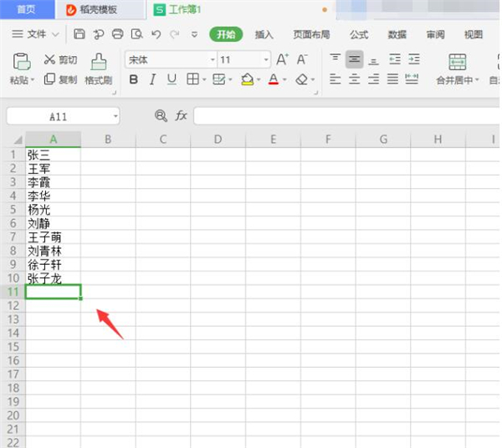The width and height of the screenshot is (502, 448).
Task: Align text to top
Action: 336,59
